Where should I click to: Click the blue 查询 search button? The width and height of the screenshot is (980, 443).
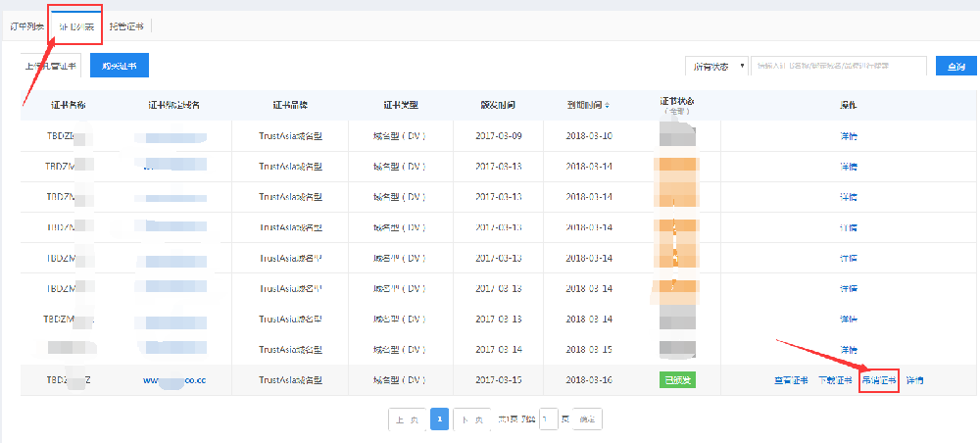click(x=956, y=67)
